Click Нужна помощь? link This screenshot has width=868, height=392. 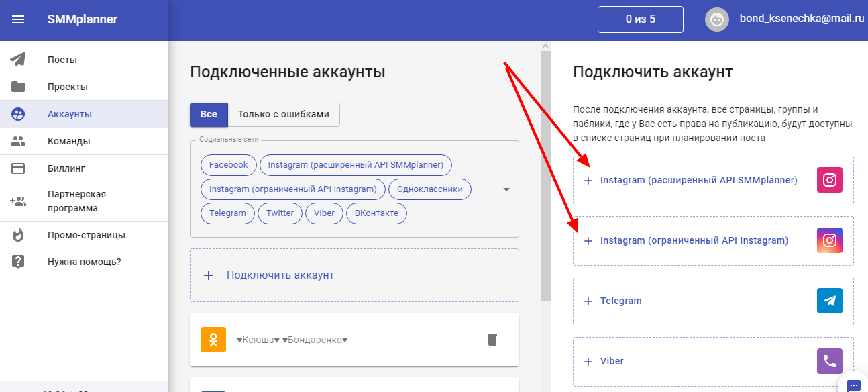pyautogui.click(x=84, y=262)
